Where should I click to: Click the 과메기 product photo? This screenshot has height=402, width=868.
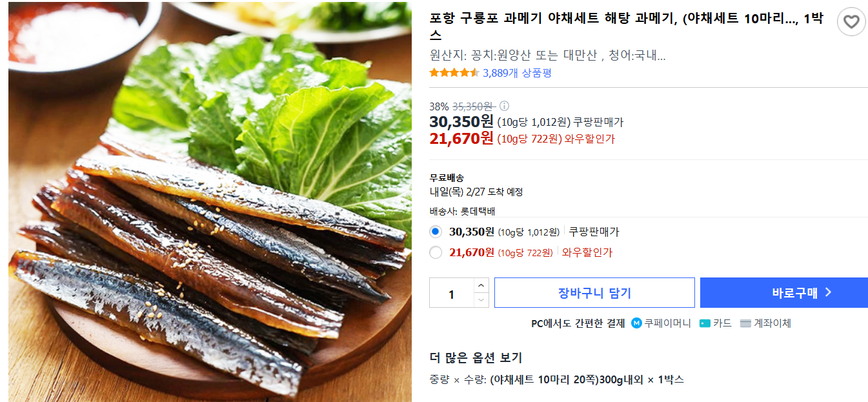[x=210, y=201]
